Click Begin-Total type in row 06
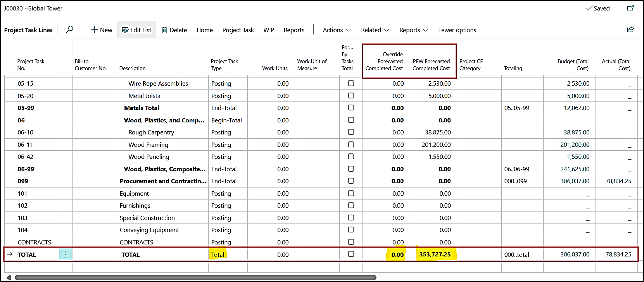 (x=226, y=120)
